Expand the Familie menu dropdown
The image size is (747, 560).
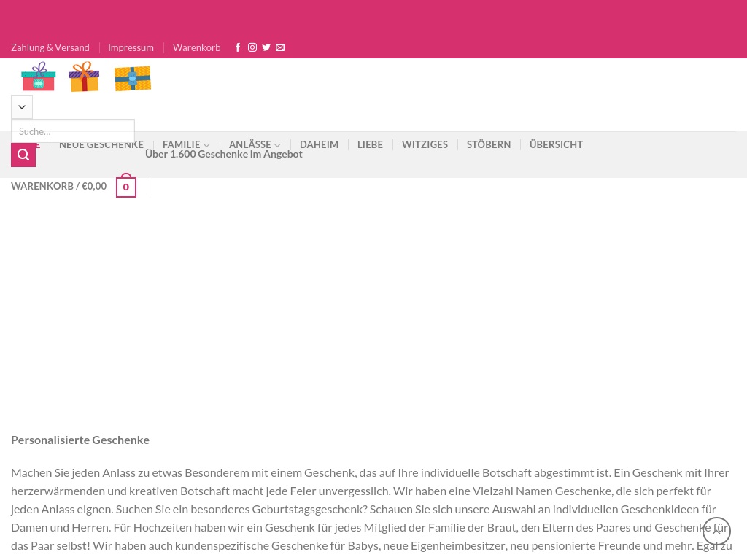click(186, 144)
